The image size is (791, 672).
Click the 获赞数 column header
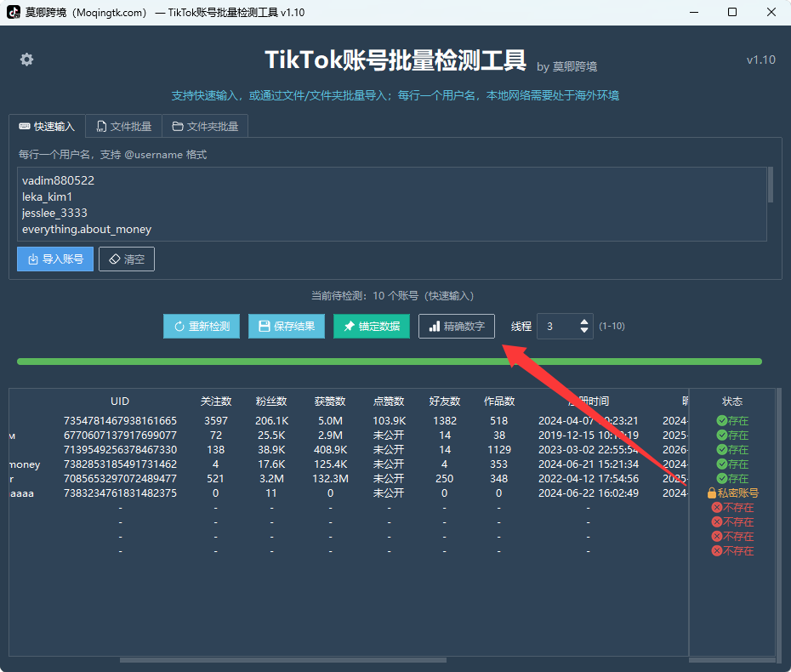click(x=330, y=401)
